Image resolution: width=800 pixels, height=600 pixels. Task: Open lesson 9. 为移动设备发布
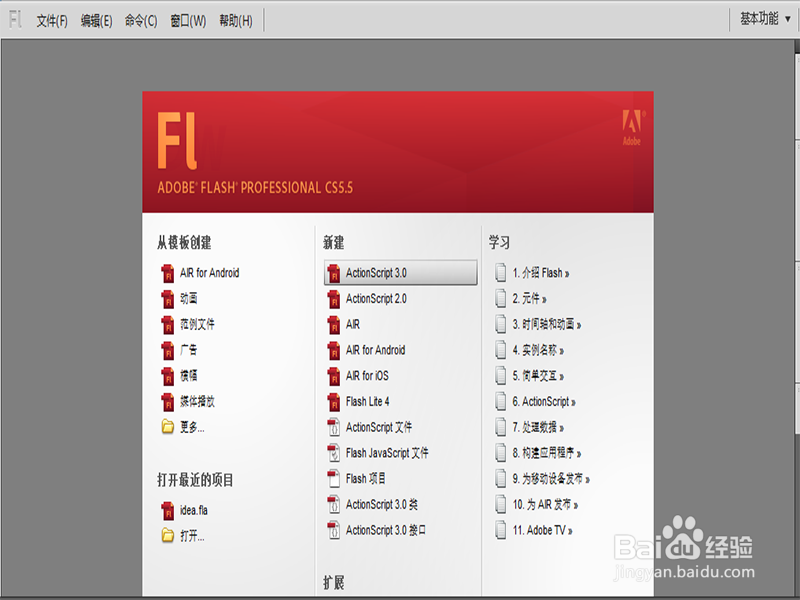[552, 479]
